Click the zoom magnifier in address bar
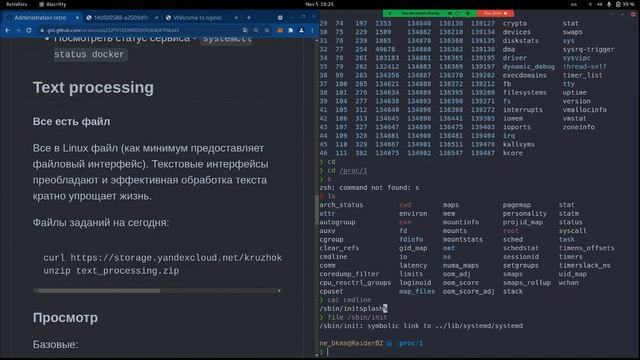 [256, 30]
